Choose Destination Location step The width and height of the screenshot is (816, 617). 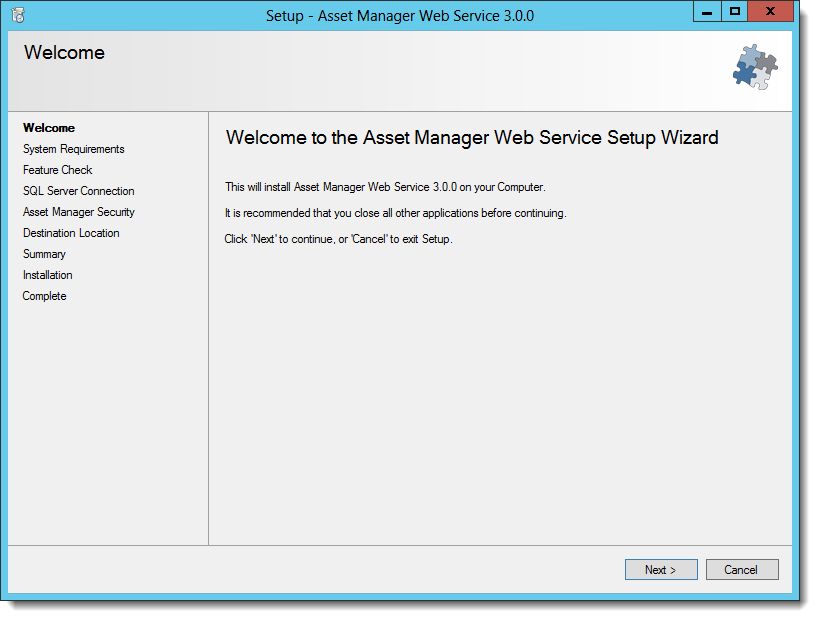click(x=71, y=233)
